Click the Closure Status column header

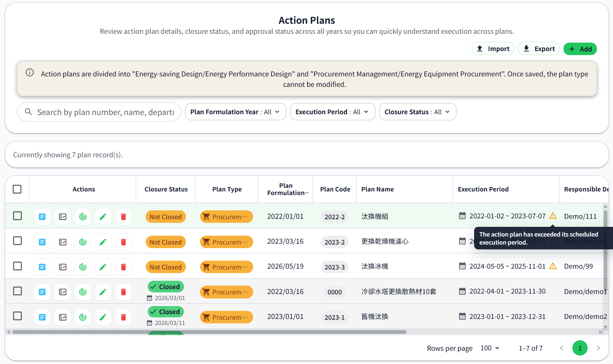(x=166, y=189)
